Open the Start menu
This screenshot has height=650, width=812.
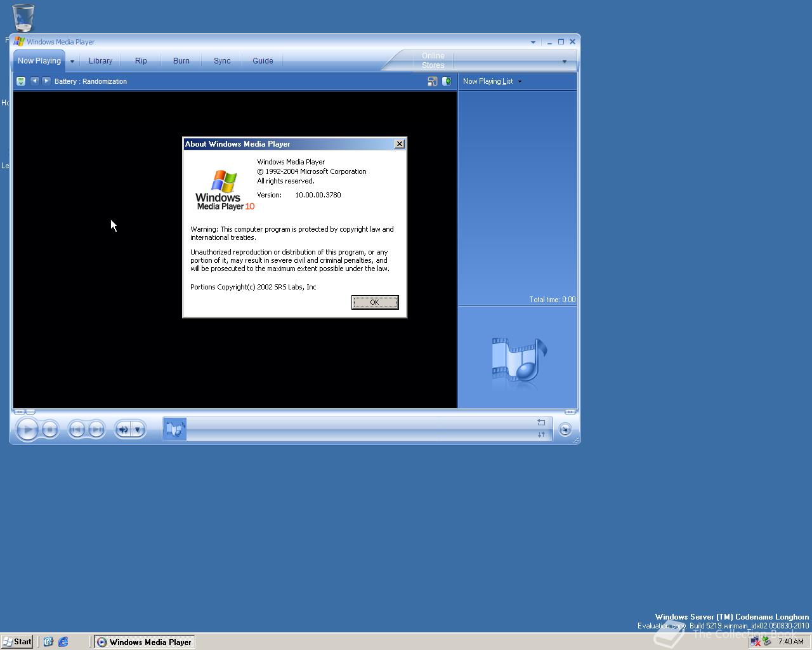(x=17, y=642)
